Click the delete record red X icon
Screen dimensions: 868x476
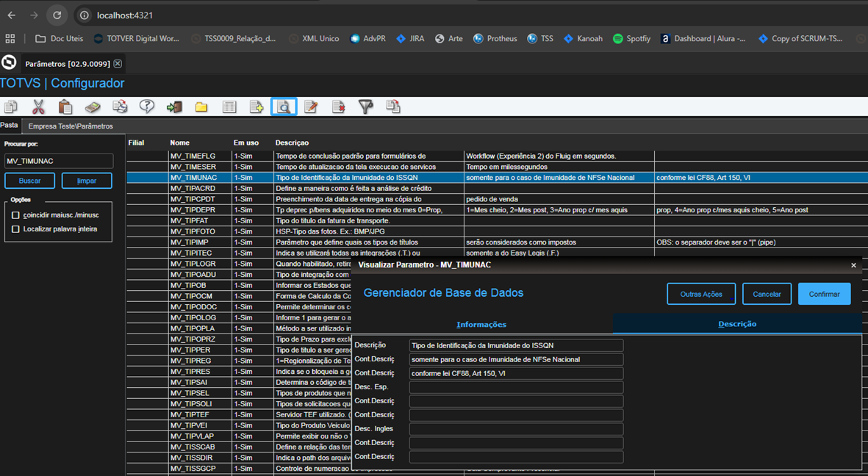click(x=339, y=107)
